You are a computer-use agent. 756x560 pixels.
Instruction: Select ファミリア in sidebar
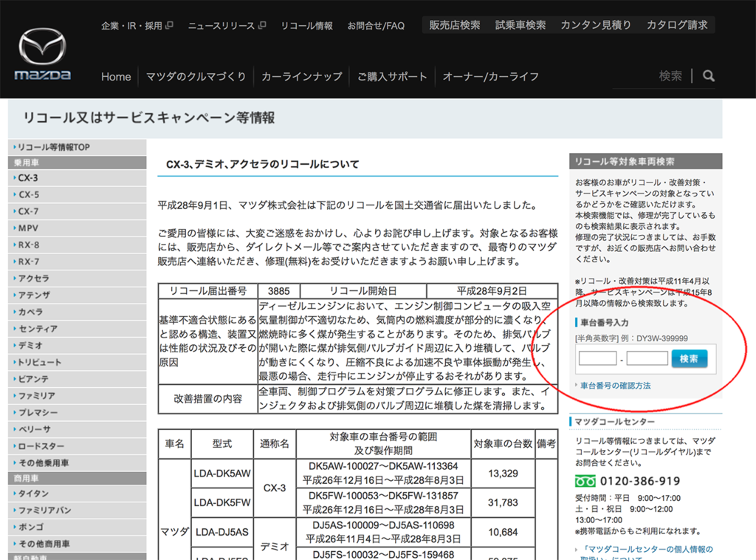coord(77,396)
